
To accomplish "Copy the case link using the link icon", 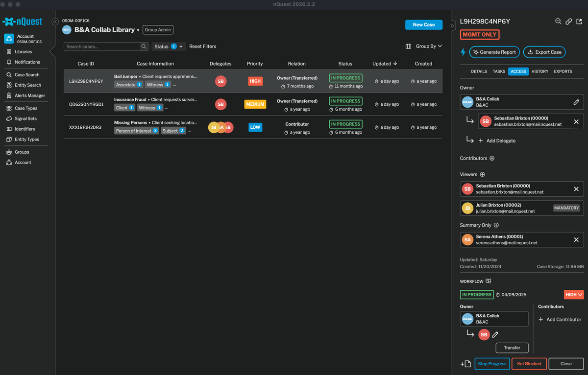I will click(x=569, y=22).
